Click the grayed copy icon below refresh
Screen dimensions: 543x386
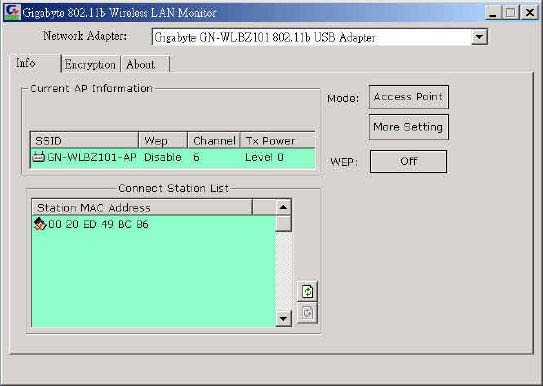[308, 313]
